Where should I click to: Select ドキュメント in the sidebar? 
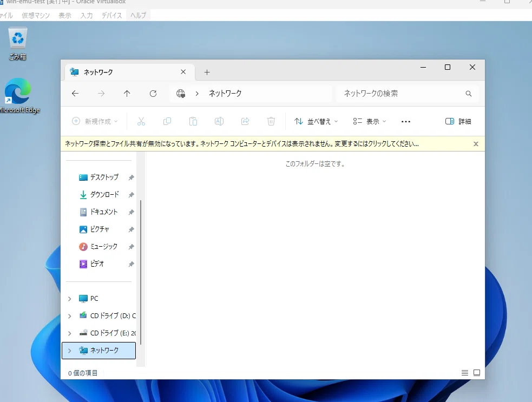pyautogui.click(x=98, y=212)
